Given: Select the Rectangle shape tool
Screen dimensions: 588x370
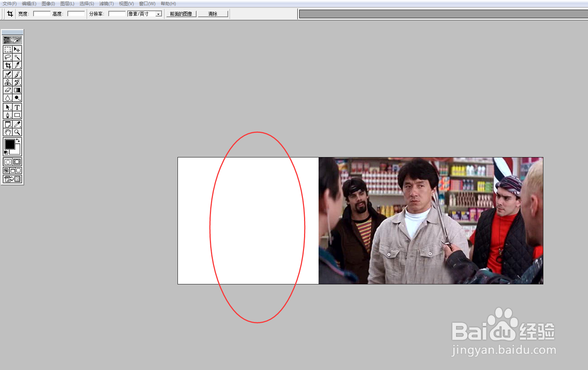Looking at the screenshot, I should tap(17, 115).
